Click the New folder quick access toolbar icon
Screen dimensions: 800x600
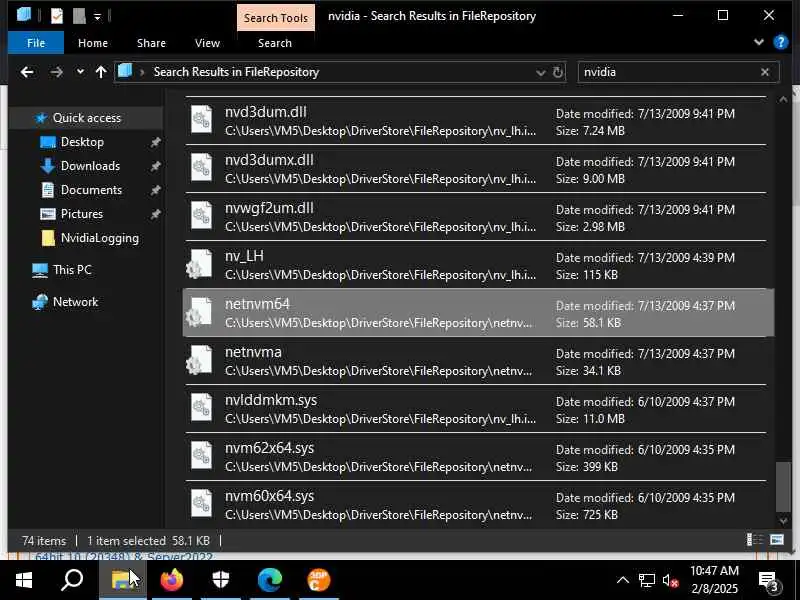coord(79,16)
